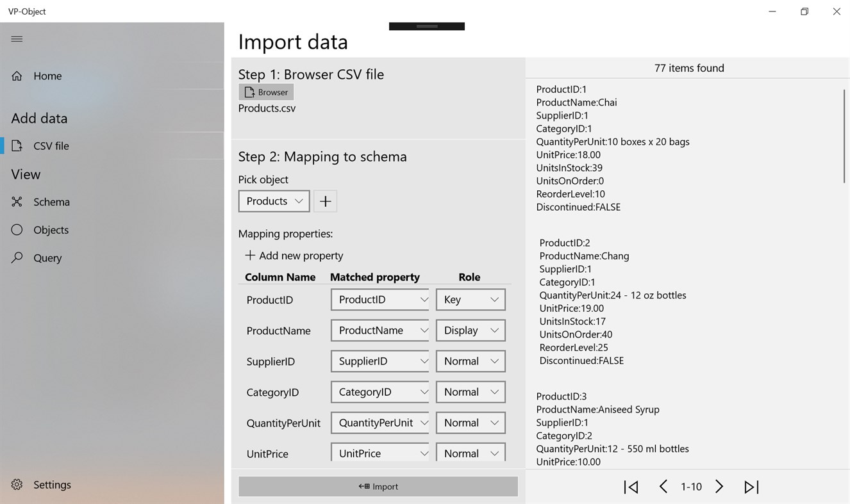
Task: Open the hamburger navigation menu
Action: (x=17, y=39)
